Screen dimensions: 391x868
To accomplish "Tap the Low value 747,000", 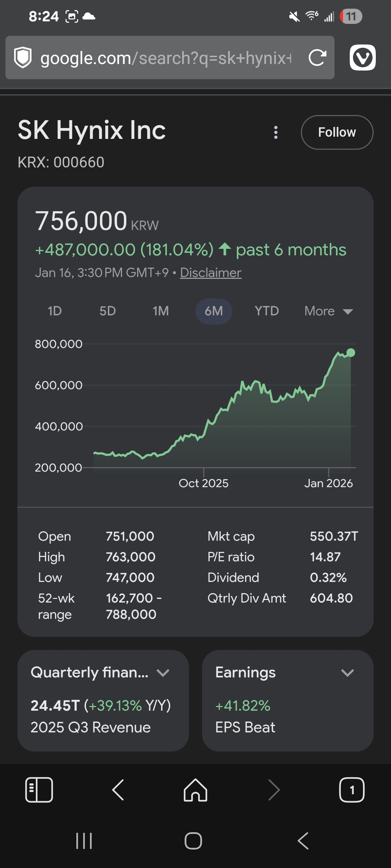I will 130,578.
